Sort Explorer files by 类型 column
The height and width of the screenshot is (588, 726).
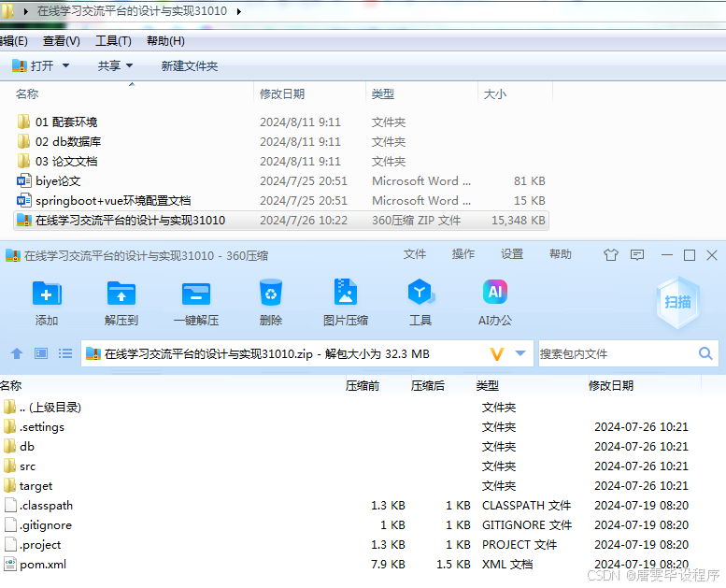point(382,94)
